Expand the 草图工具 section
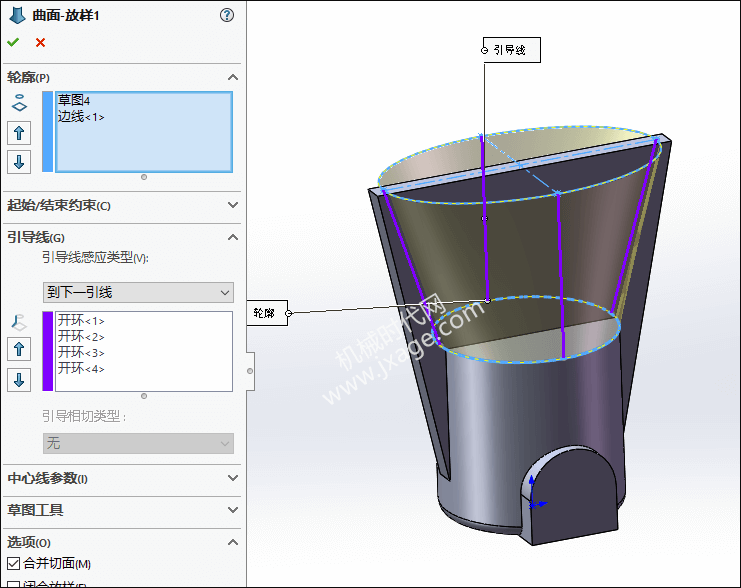 pyautogui.click(x=232, y=510)
